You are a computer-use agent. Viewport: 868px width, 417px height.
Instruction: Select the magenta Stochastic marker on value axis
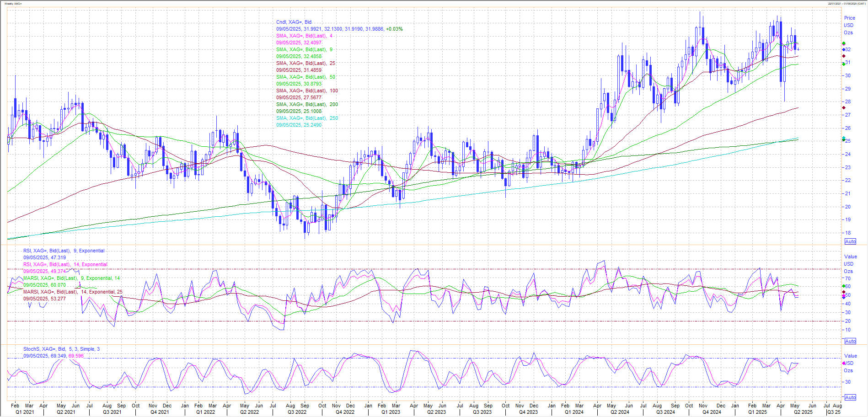coord(844,363)
